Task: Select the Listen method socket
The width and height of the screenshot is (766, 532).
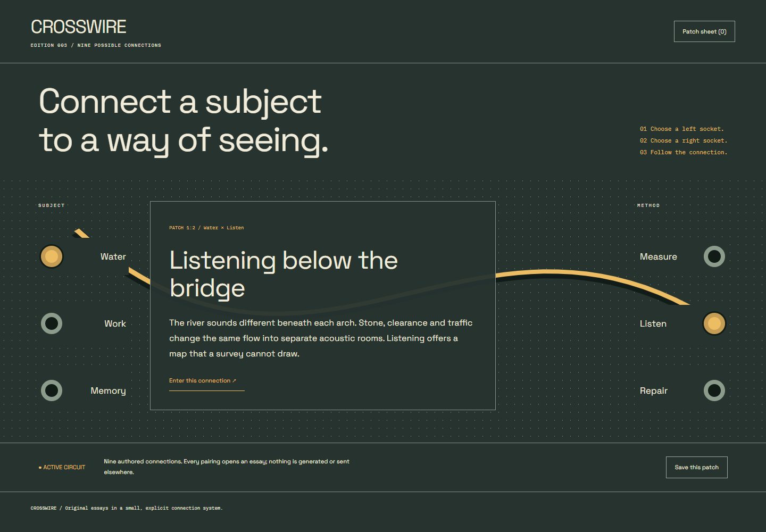Action: tap(714, 323)
